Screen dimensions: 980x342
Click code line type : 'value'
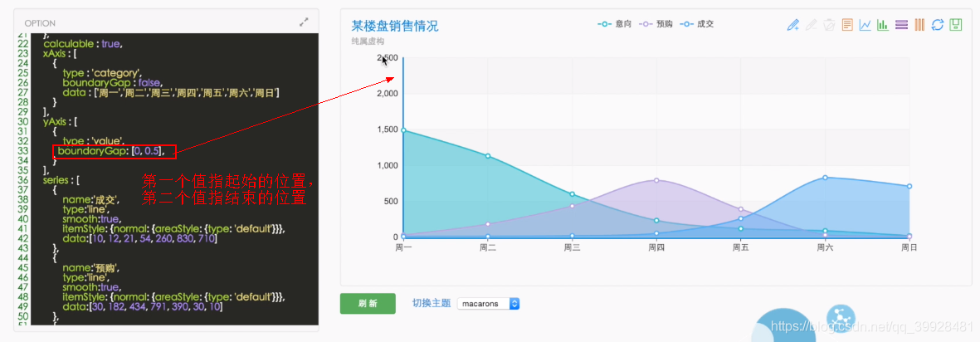point(94,141)
